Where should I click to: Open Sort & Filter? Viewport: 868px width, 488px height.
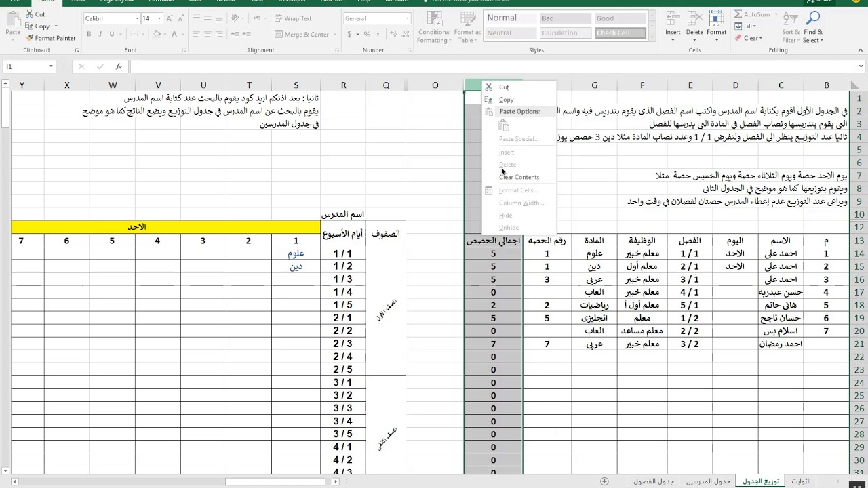click(791, 27)
